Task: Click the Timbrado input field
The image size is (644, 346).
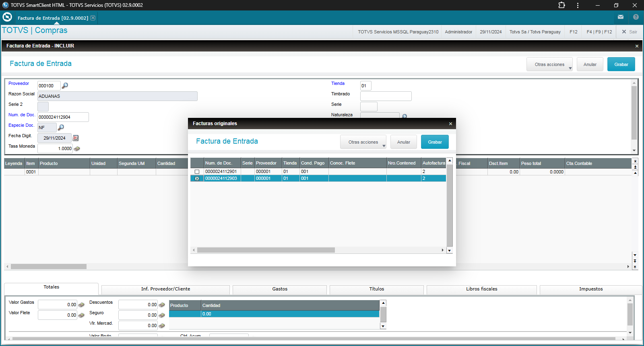Action: [386, 96]
